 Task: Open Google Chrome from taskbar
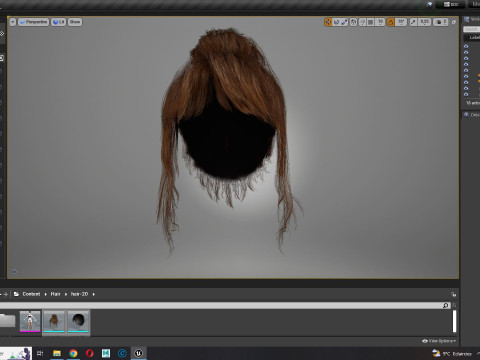[x=73, y=353]
